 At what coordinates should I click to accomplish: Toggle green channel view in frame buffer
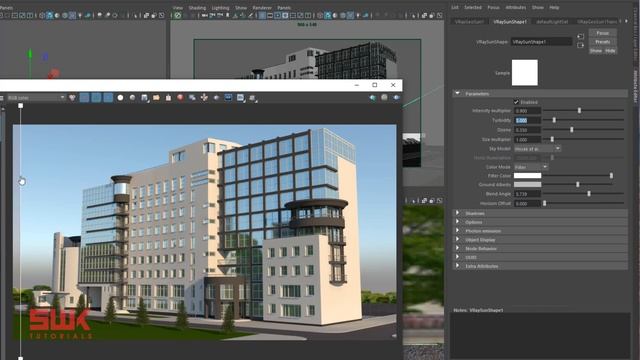point(96,98)
